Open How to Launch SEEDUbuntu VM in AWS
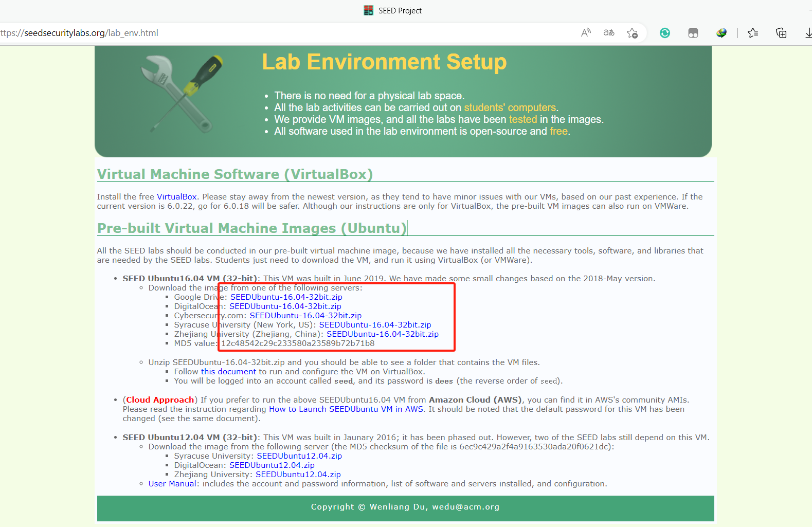The height and width of the screenshot is (527, 812). [x=347, y=409]
